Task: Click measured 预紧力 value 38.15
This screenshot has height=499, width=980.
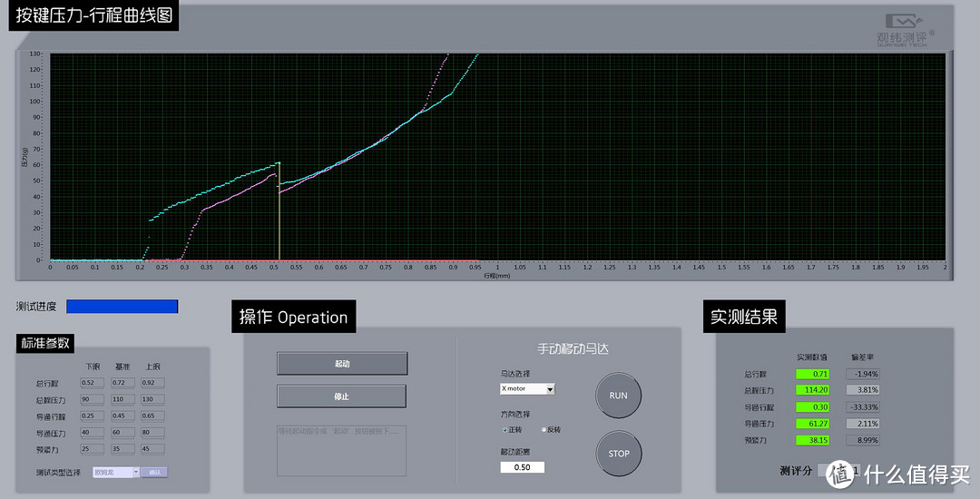Action: coord(812,440)
